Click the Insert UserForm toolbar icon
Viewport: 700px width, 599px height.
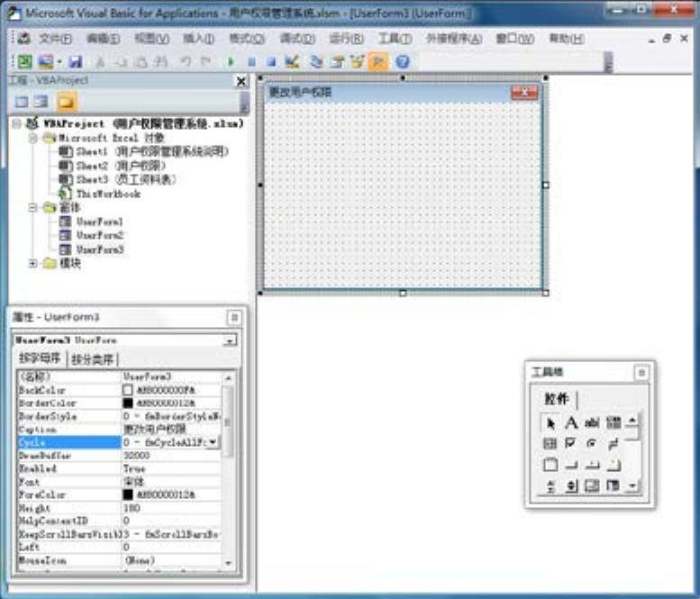click(46, 61)
